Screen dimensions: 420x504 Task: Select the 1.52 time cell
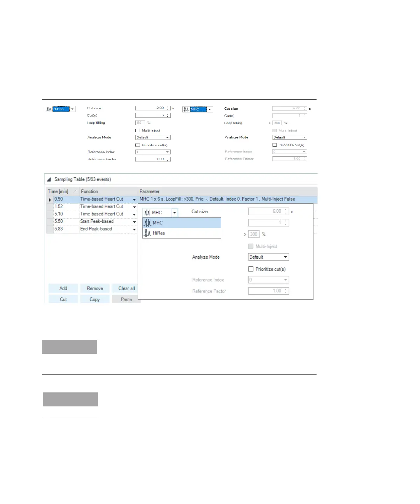point(66,206)
